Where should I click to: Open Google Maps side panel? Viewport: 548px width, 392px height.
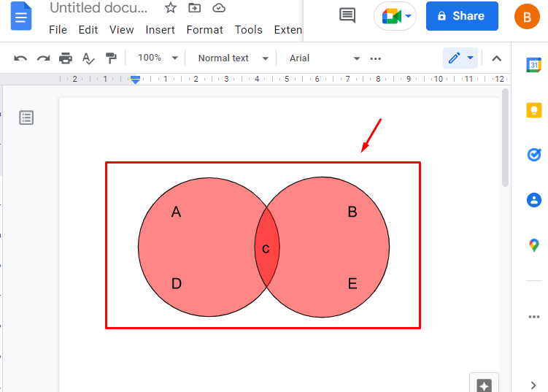pos(533,245)
